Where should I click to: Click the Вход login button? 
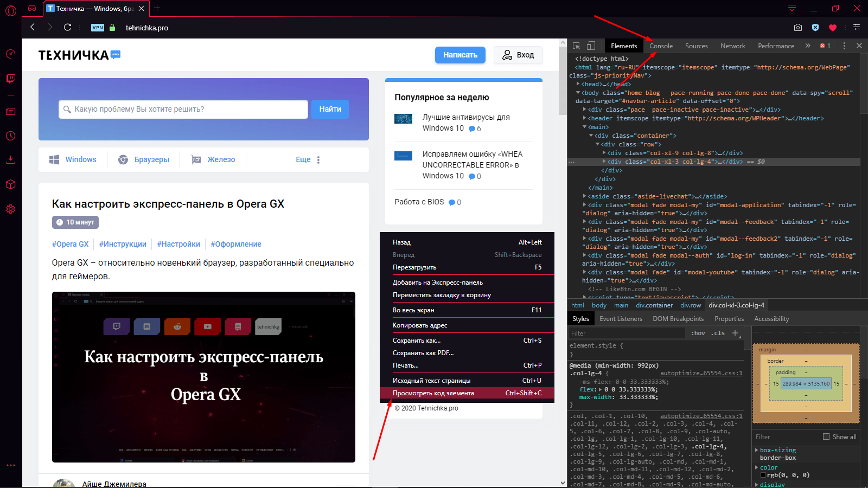(x=518, y=55)
